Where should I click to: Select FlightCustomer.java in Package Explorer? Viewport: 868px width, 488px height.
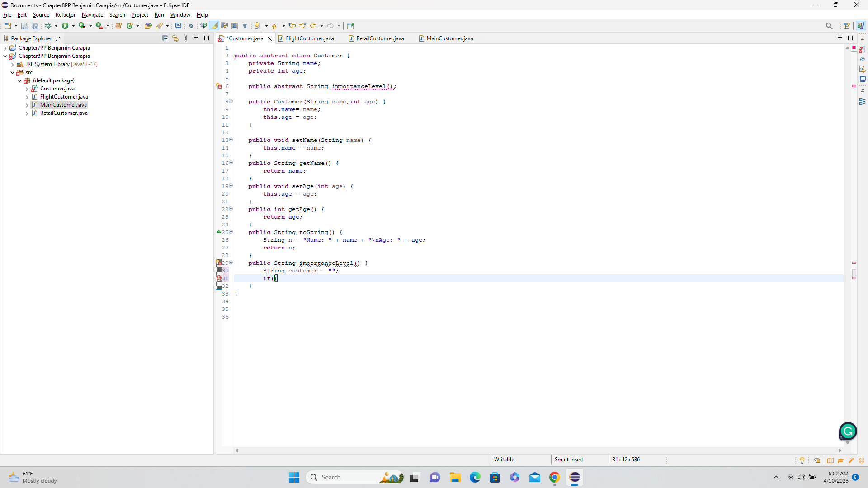[64, 97]
